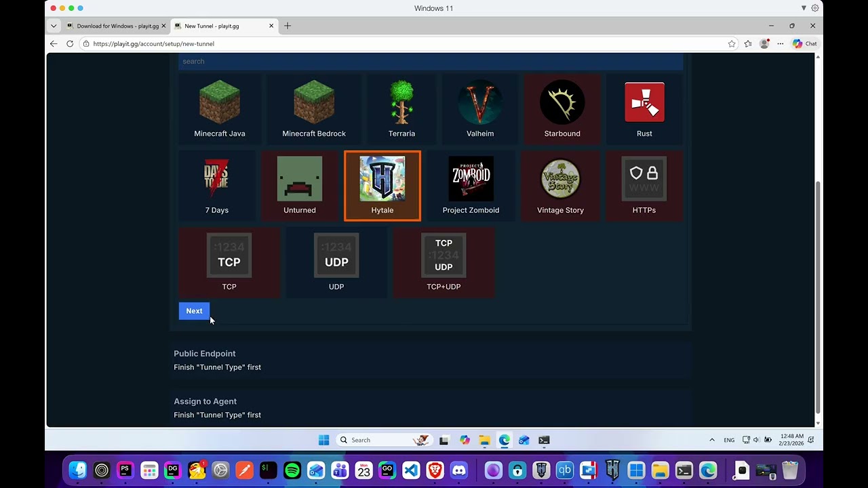Image resolution: width=868 pixels, height=488 pixels.
Task: Open the Trash in the Dock
Action: click(x=790, y=470)
